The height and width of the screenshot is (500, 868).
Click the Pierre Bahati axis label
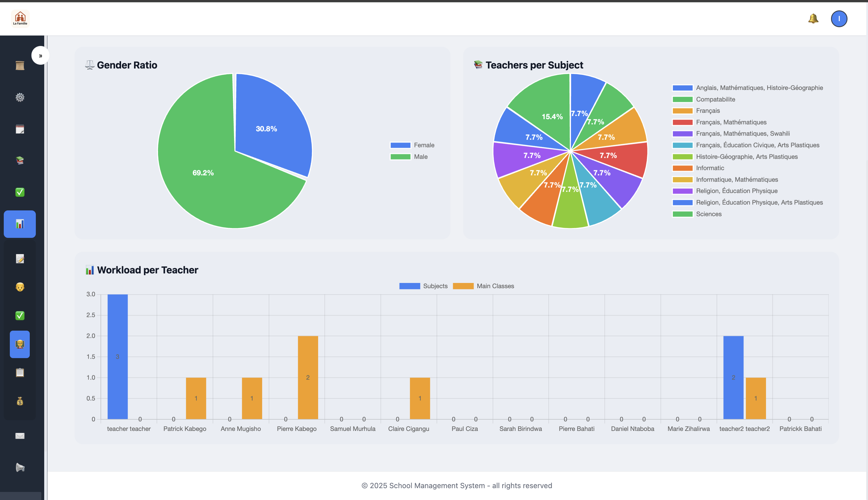[x=576, y=429]
